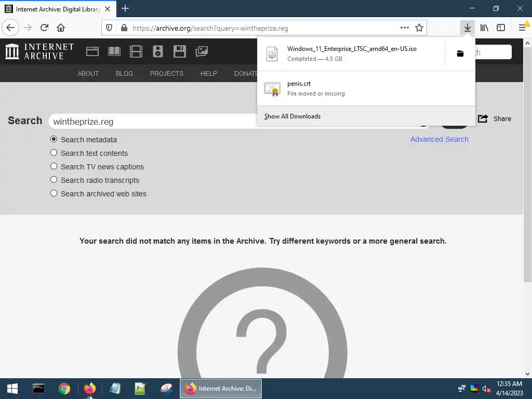
Task: Open Firefox Library bookmarks and history
Action: tap(484, 28)
